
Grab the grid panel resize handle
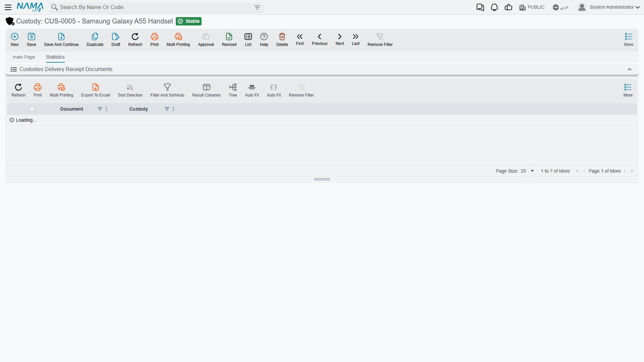pos(322,179)
